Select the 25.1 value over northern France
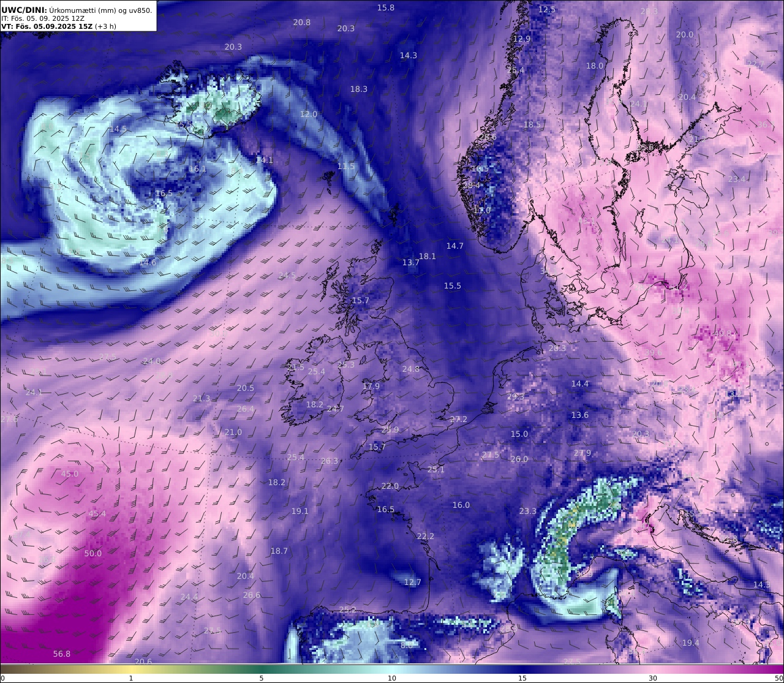This screenshot has height=683, width=784. (436, 470)
